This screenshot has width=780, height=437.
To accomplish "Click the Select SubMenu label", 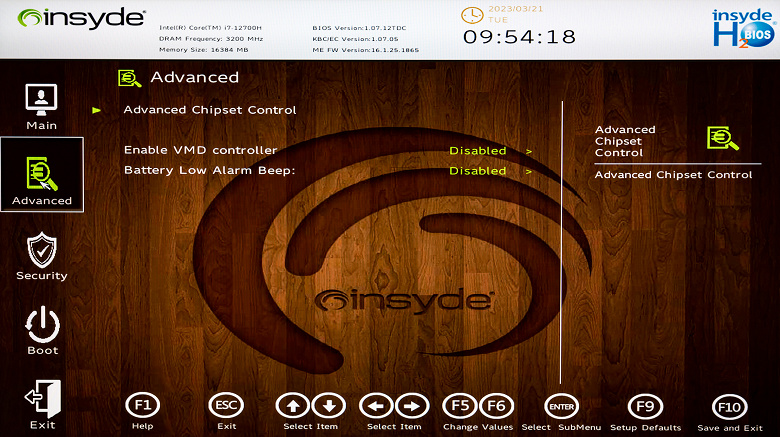I will pyautogui.click(x=561, y=428).
